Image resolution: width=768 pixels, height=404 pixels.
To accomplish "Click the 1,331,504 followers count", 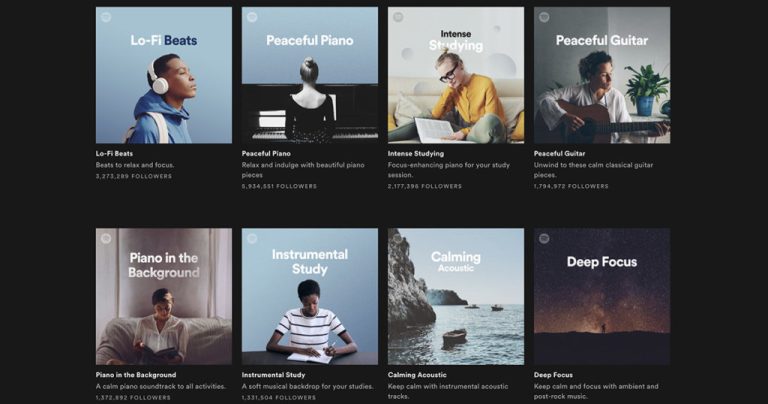I will coord(279,398).
